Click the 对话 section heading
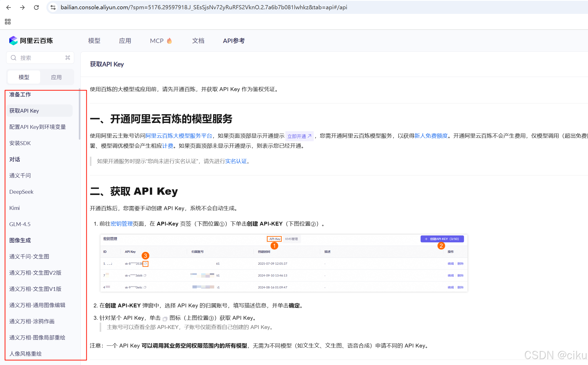This screenshot has height=365, width=588. (15, 159)
